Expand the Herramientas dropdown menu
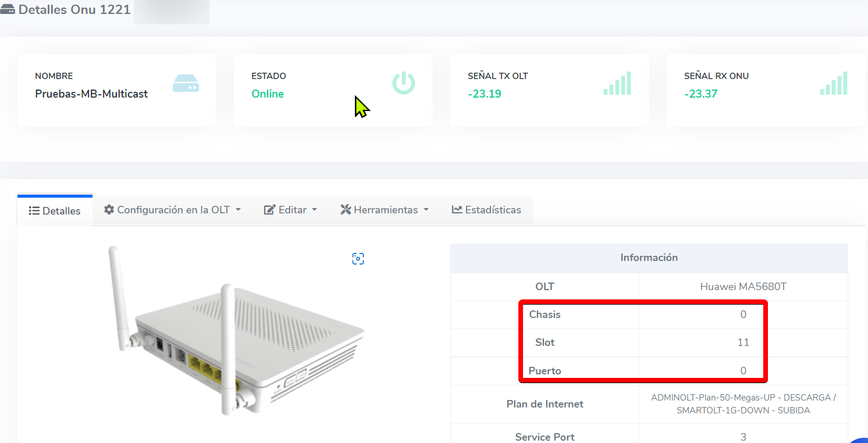Image resolution: width=868 pixels, height=443 pixels. [385, 210]
